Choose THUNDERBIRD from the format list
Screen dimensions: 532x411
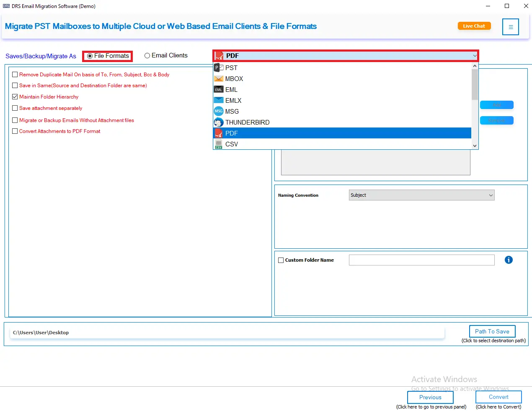[342, 122]
